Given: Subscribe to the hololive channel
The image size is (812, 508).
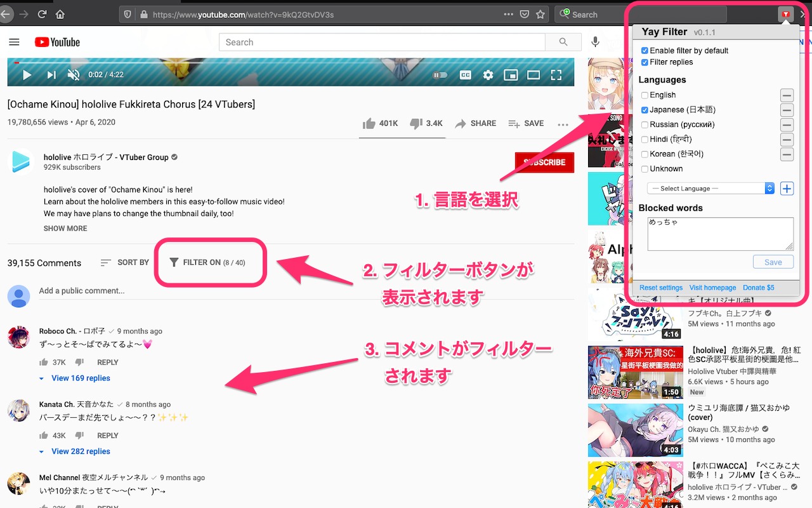Looking at the screenshot, I should click(x=544, y=163).
